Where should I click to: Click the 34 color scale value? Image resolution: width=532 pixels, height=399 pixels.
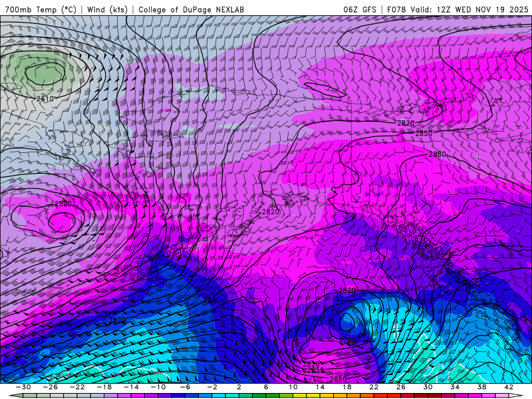coord(455,387)
